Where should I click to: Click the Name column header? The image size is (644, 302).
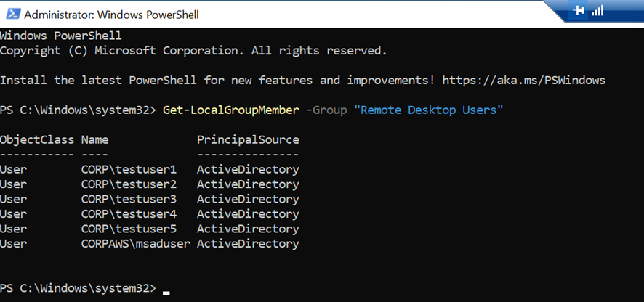(95, 140)
